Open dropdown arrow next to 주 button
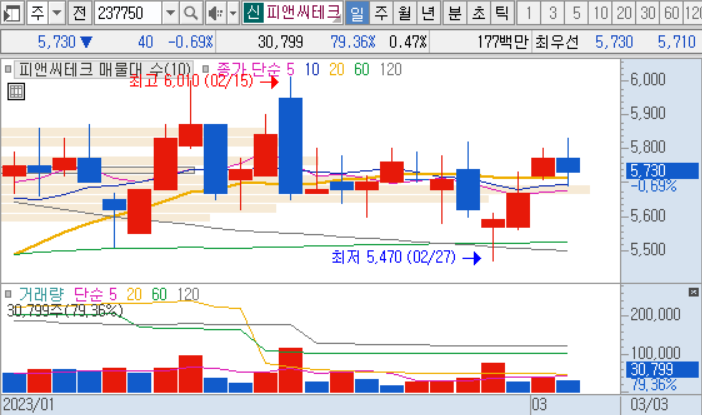This screenshot has height=415, width=702. tap(57, 13)
